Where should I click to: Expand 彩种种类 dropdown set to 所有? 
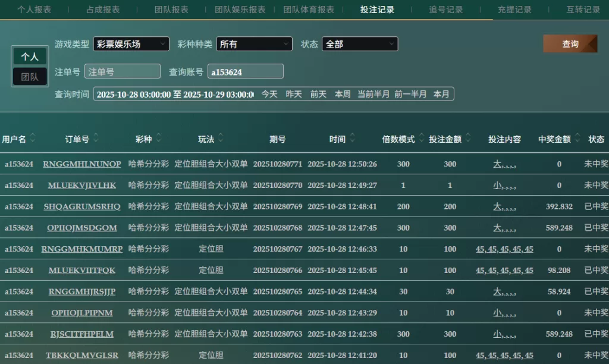254,44
